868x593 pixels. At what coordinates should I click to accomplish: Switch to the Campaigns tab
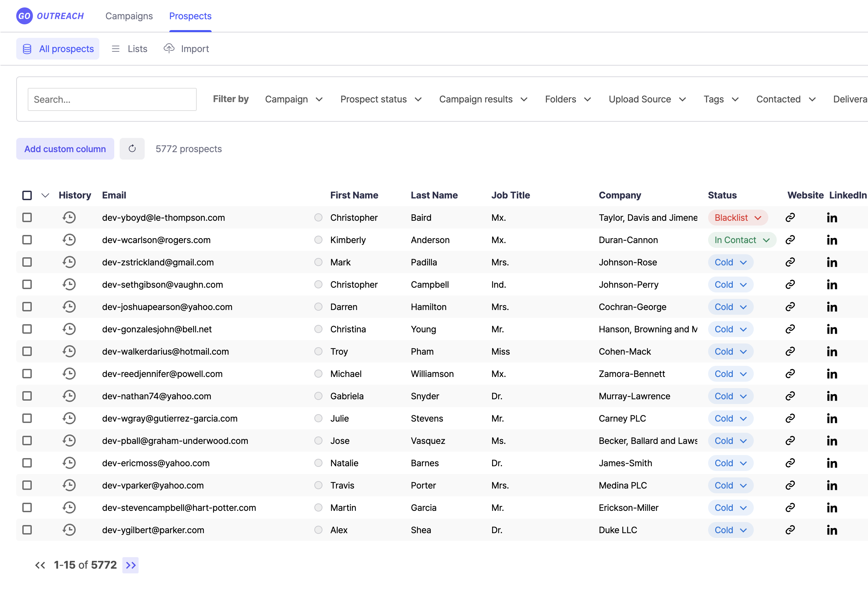coord(129,16)
